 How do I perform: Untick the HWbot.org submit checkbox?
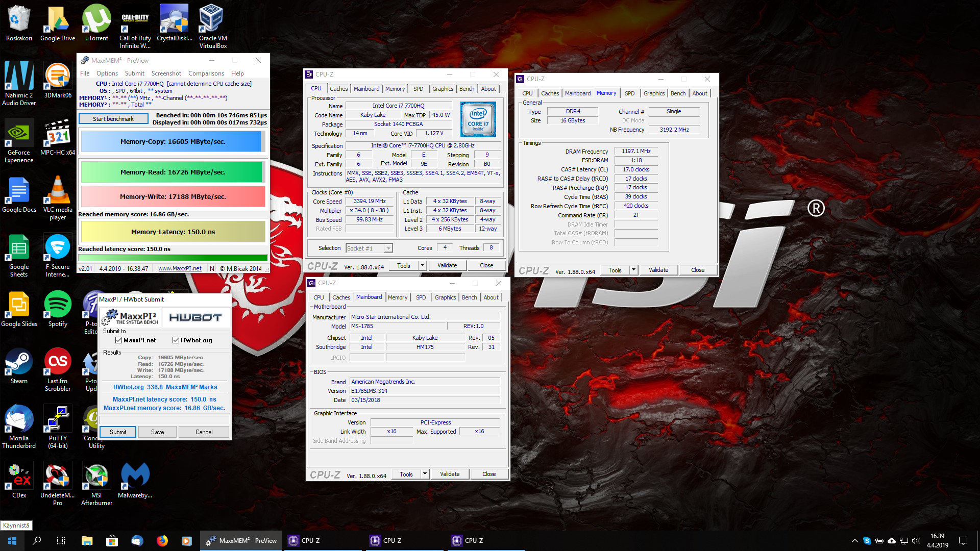pyautogui.click(x=176, y=340)
